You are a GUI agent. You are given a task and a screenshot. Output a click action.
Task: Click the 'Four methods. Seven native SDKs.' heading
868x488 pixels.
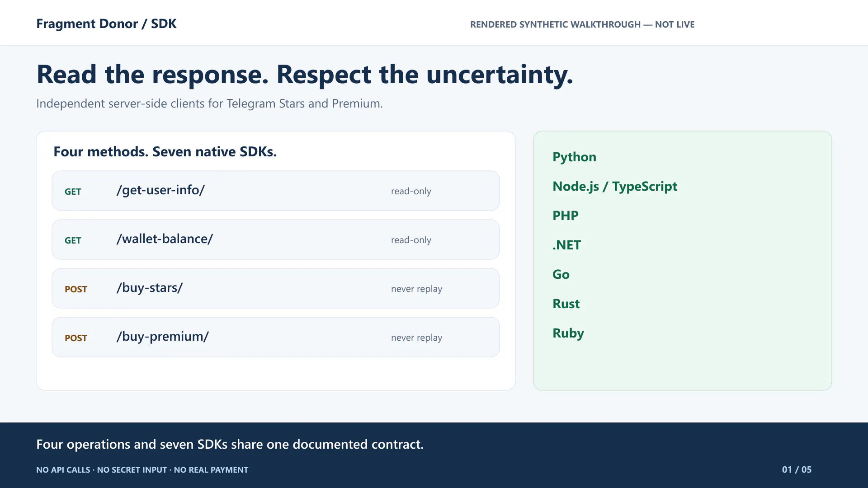tap(165, 151)
